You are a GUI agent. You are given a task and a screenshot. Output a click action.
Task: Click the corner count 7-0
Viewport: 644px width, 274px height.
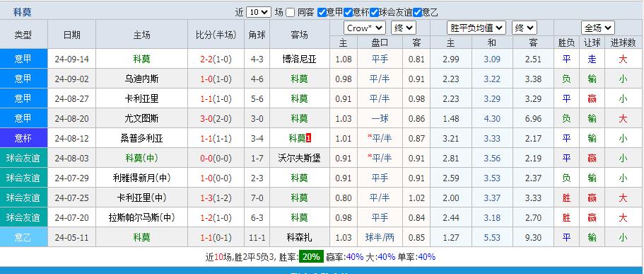click(x=257, y=198)
